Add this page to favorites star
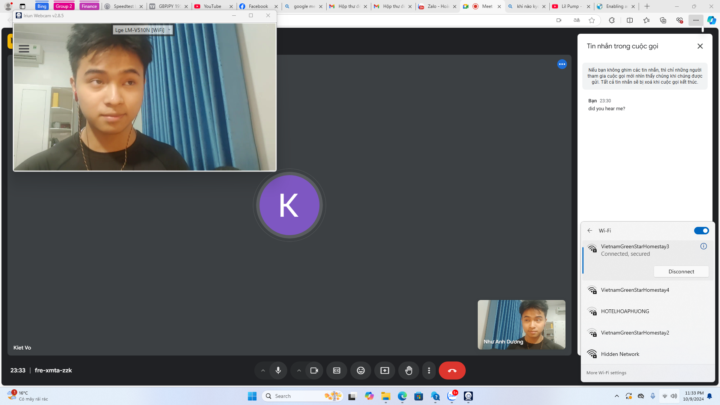This screenshot has height=405, width=720. pos(591,20)
